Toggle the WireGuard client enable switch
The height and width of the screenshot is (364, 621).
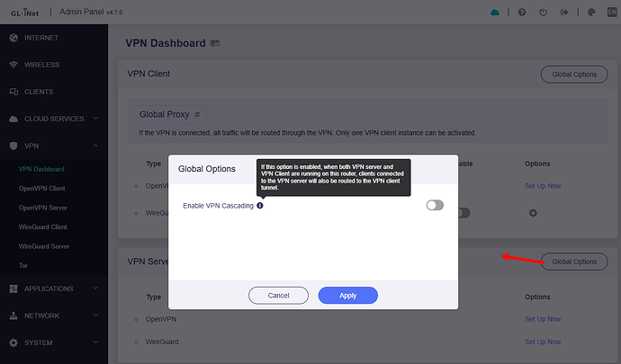463,213
